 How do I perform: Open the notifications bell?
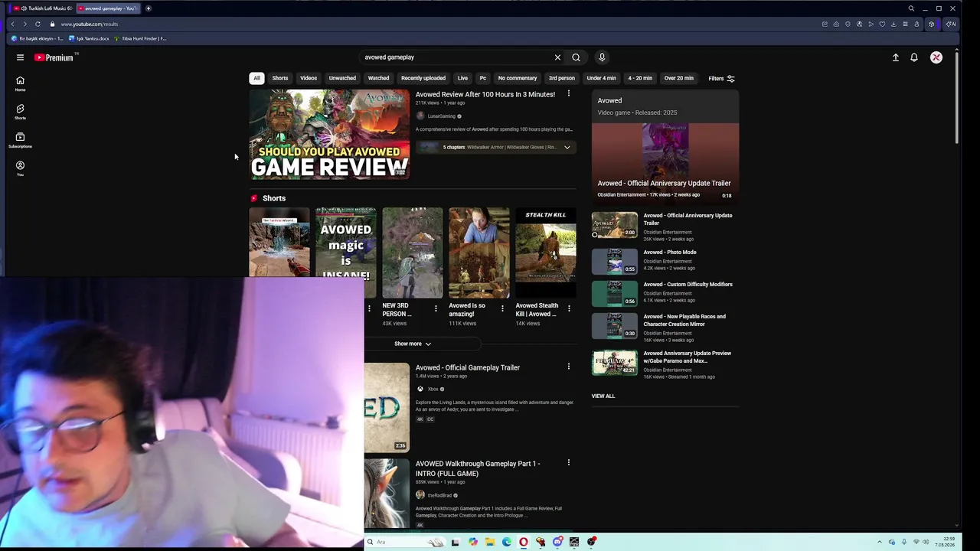tap(913, 57)
